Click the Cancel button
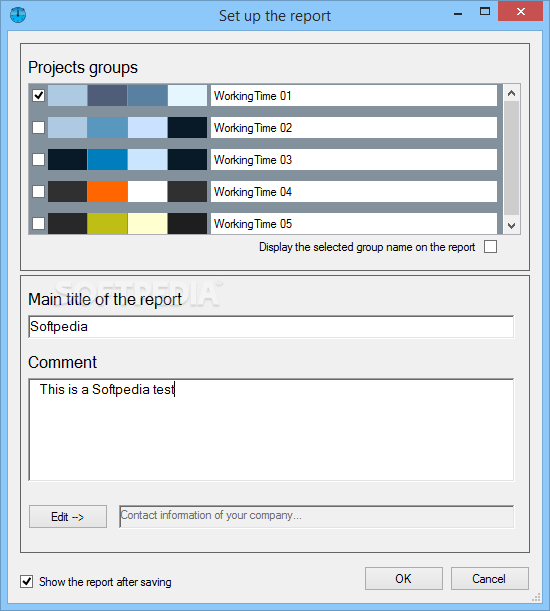This screenshot has height=611, width=550. point(490,579)
